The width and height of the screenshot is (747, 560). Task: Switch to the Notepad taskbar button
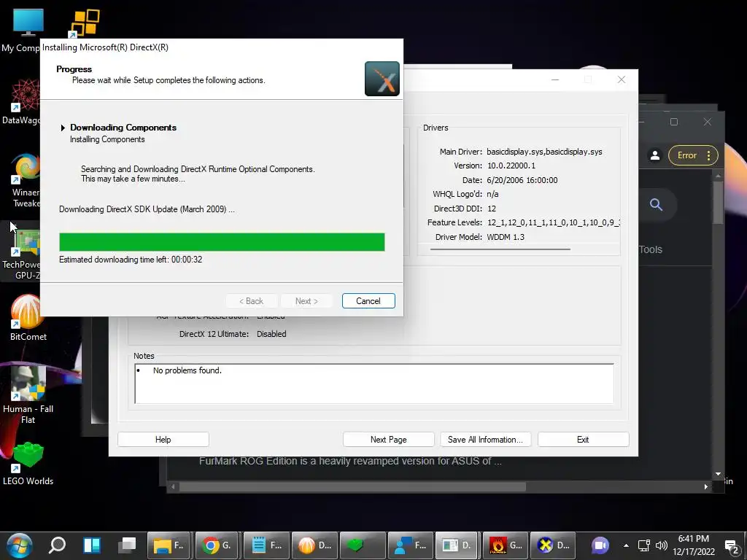pos(265,545)
